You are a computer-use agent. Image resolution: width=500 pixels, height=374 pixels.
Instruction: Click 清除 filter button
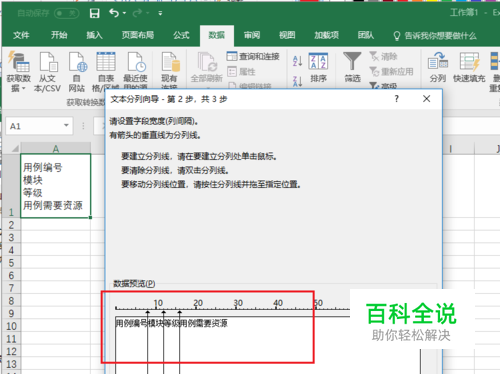click(383, 56)
